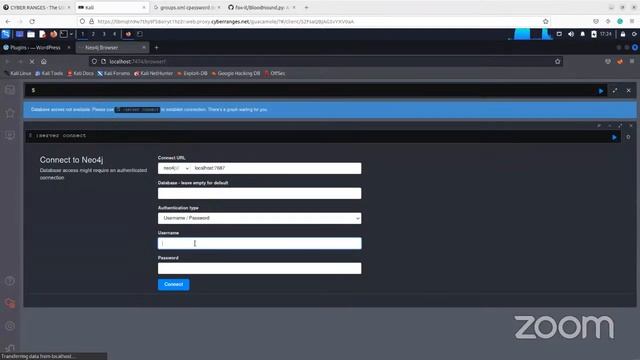Viewport: 640px width, 360px height.
Task: Open the Kali Docs bookmark
Action: pyautogui.click(x=80, y=73)
